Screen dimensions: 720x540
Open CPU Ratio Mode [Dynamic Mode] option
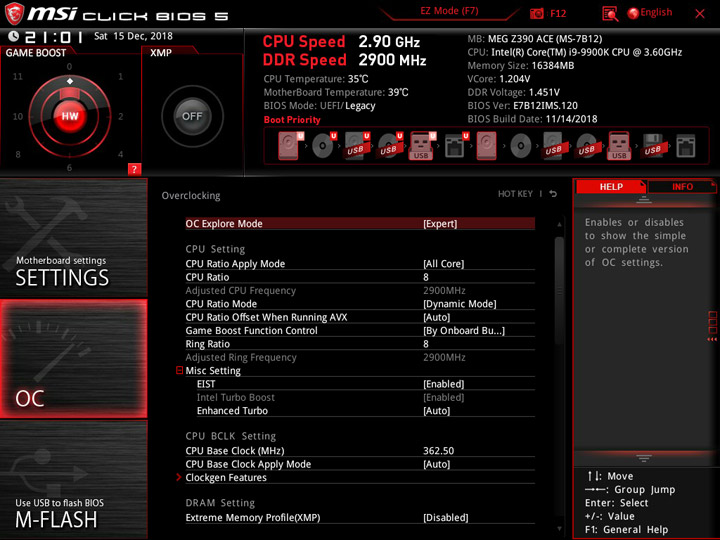tap(360, 304)
